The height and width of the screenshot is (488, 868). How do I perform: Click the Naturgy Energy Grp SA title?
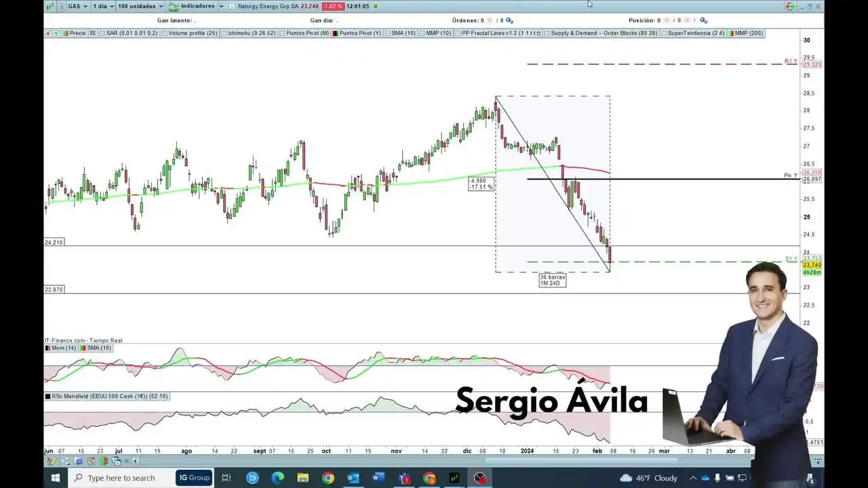click(269, 6)
